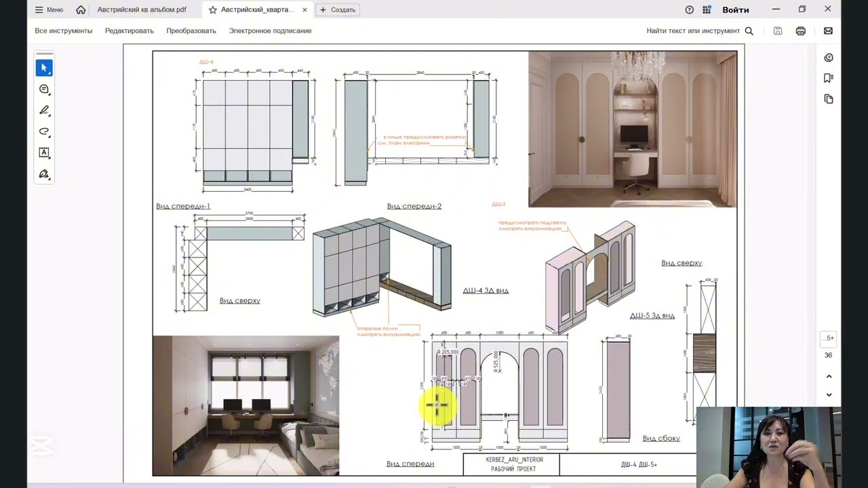Click the Войти sign-in button
This screenshot has width=868, height=488.
736,9
